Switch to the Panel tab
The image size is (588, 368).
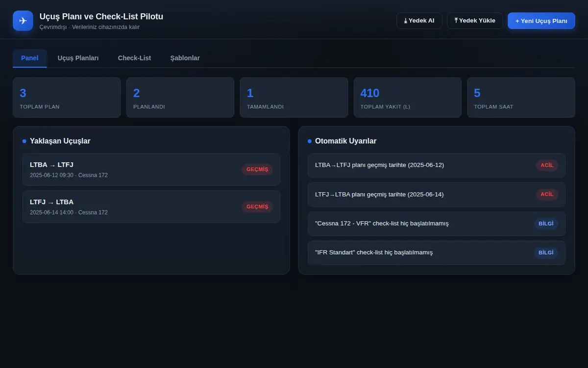click(x=30, y=58)
